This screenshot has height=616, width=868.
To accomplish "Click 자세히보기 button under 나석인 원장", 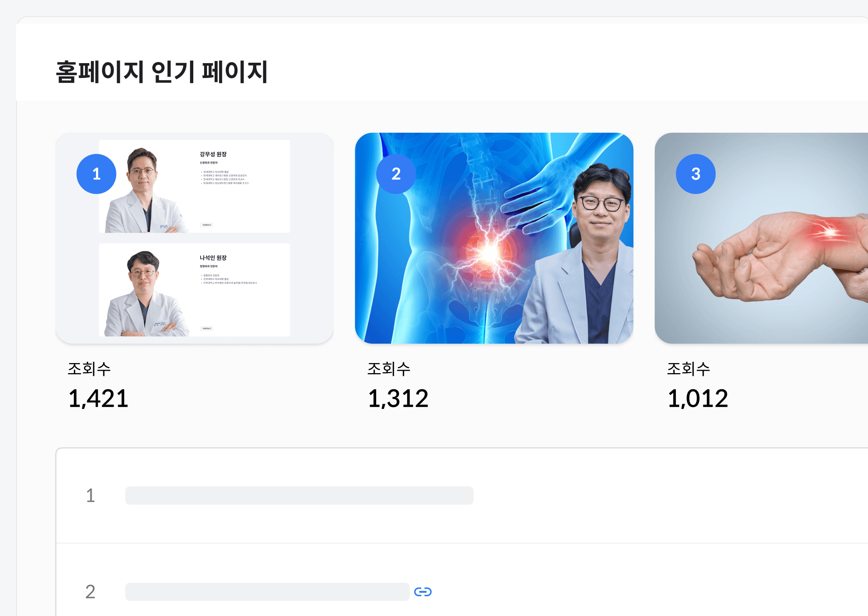I will click(207, 329).
